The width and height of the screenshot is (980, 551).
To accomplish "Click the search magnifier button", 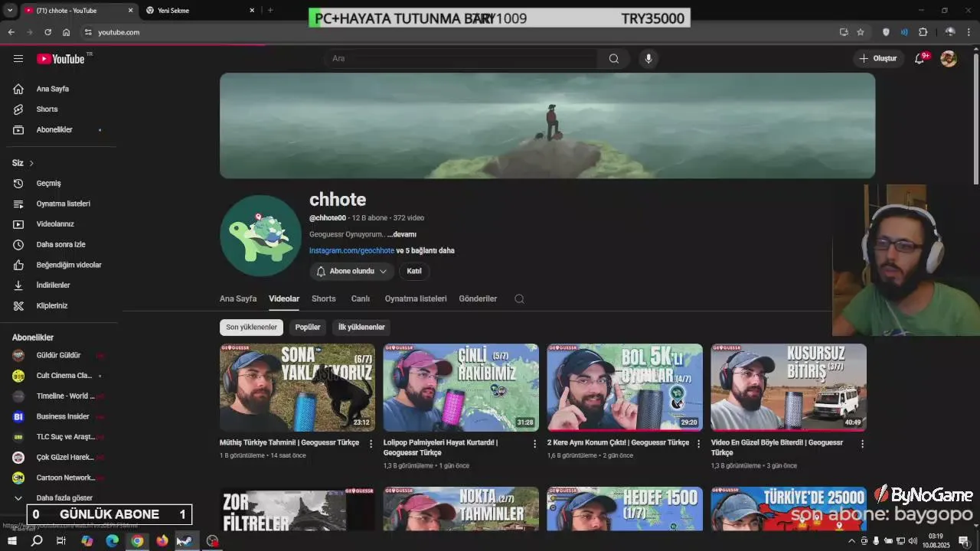I will 614,59.
